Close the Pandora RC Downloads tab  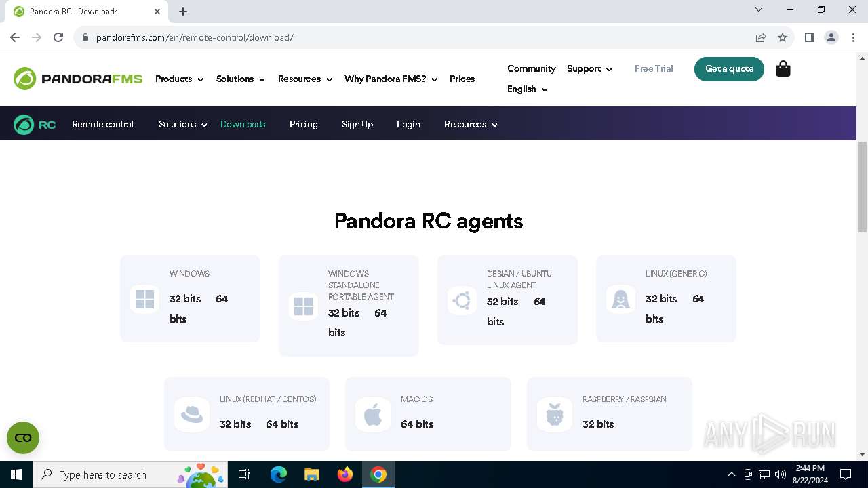(x=157, y=12)
